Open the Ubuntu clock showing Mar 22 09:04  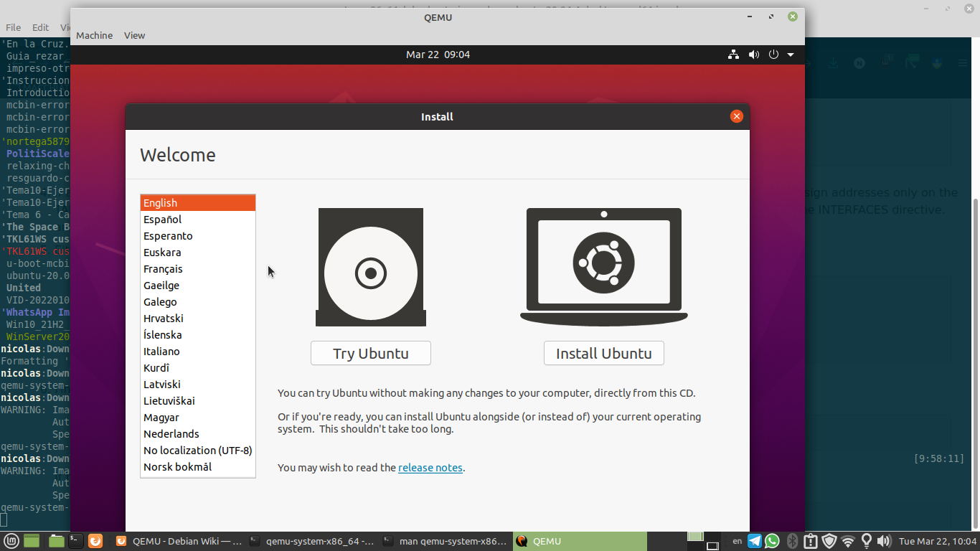(x=438, y=55)
